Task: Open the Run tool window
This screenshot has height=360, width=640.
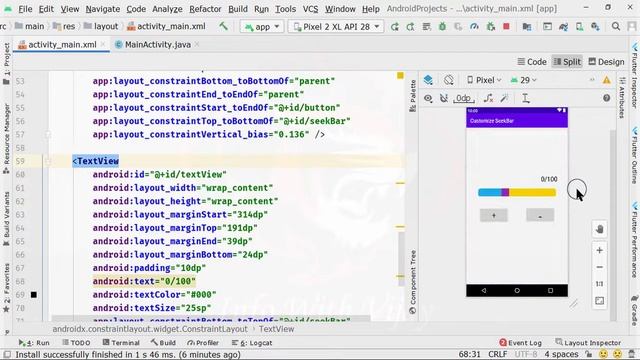Action: [33, 343]
